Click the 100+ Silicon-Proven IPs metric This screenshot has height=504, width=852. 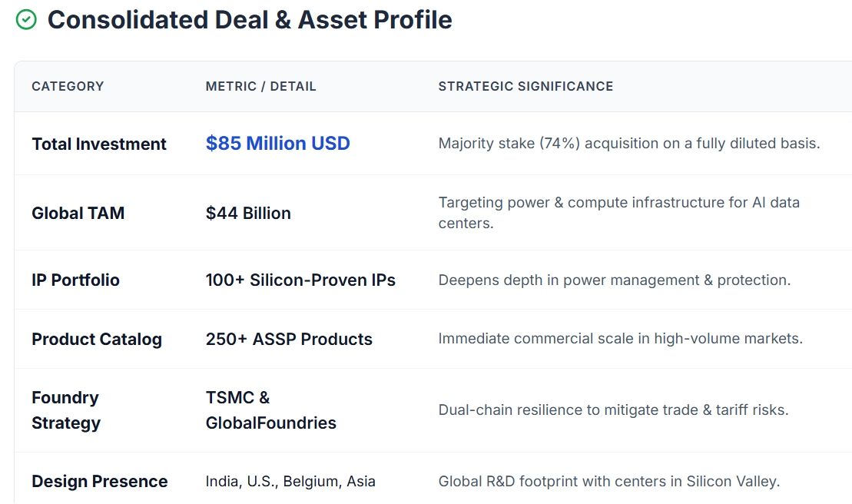click(x=300, y=280)
